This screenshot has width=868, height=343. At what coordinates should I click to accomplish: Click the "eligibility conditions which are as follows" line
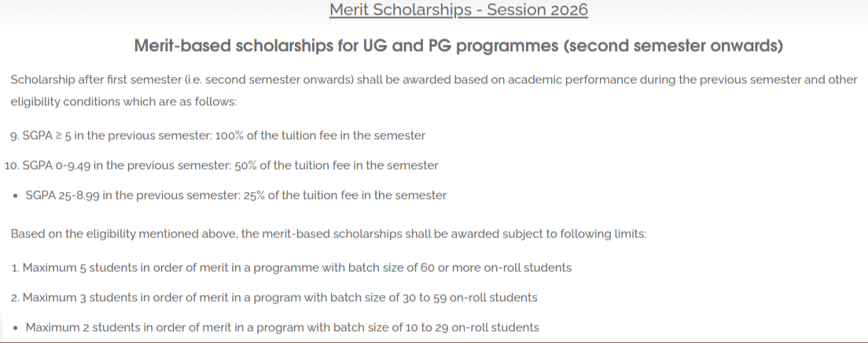[x=123, y=101]
